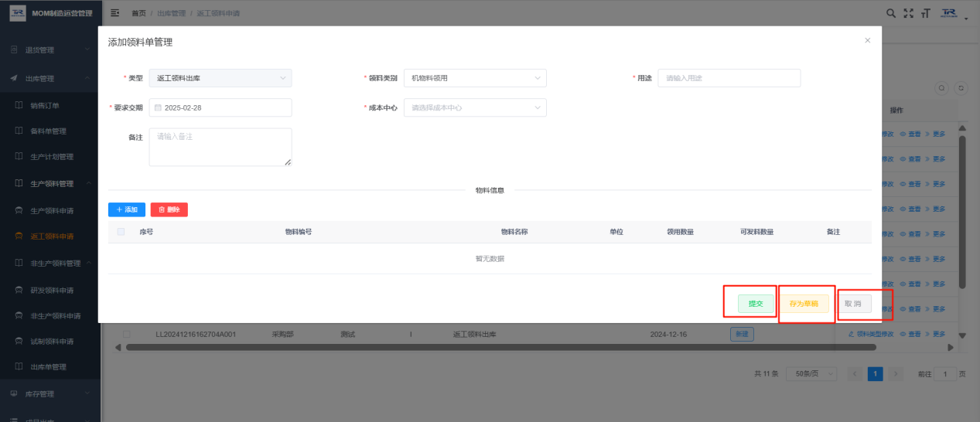Viewport: 980px width, 422px height.
Task: Click the 要求交期 date field 2025-02-28
Action: click(220, 107)
